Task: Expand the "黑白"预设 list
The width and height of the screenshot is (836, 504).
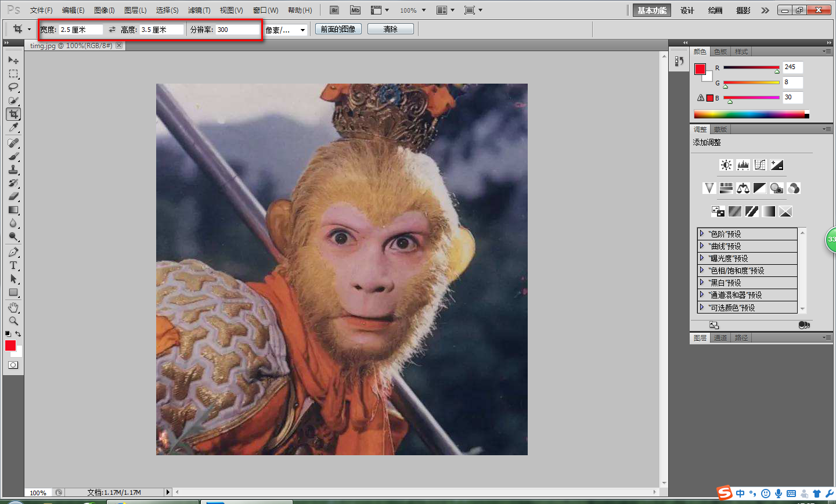Action: tap(702, 282)
